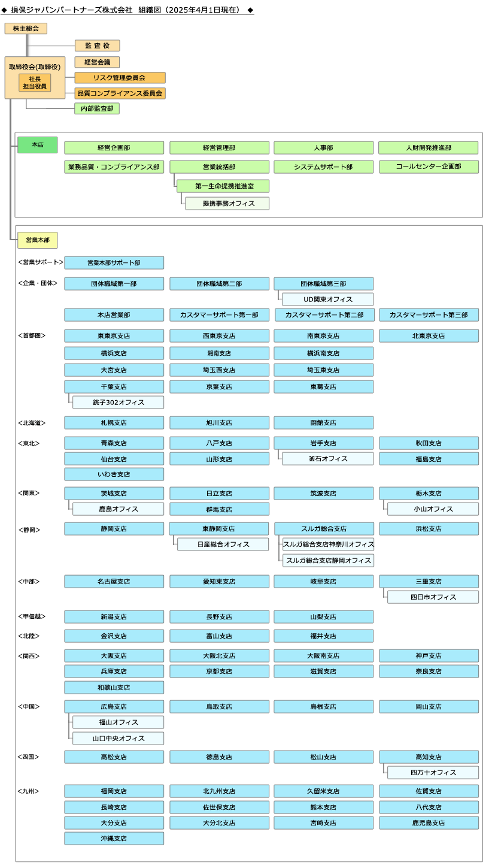492x868 pixels.
Task: Click the 団体職域第一部 box
Action: click(114, 284)
